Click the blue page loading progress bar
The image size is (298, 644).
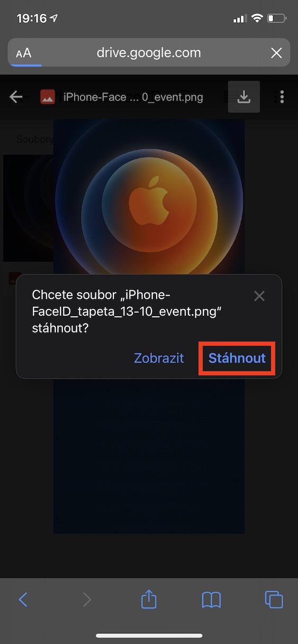(25, 65)
